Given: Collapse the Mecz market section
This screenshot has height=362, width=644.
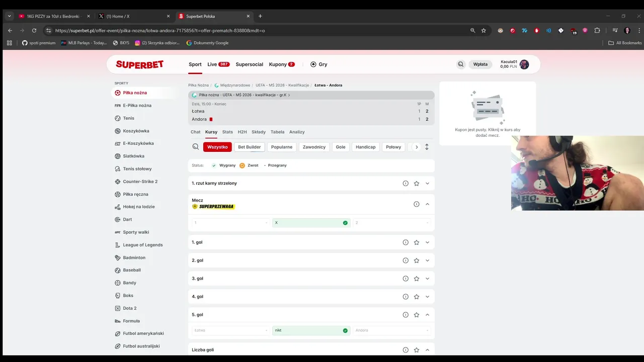Looking at the screenshot, I should click(x=428, y=204).
